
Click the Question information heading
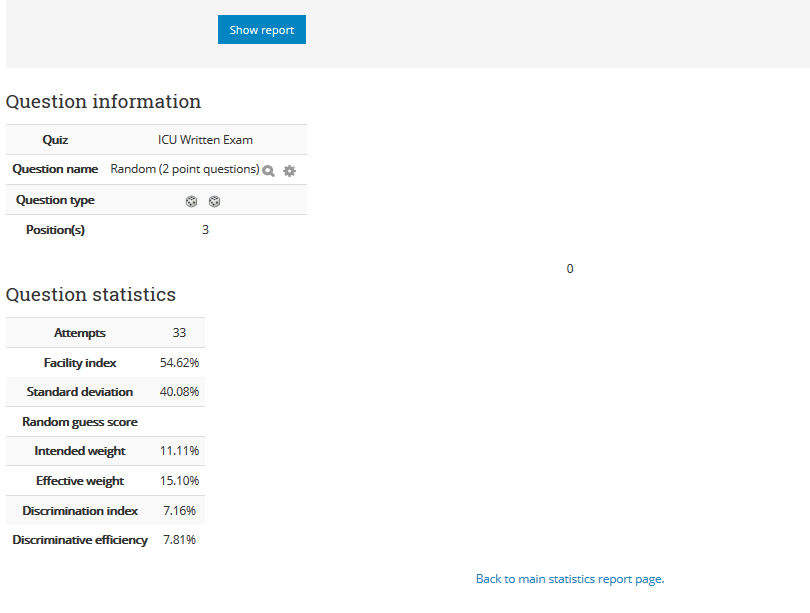(x=103, y=101)
